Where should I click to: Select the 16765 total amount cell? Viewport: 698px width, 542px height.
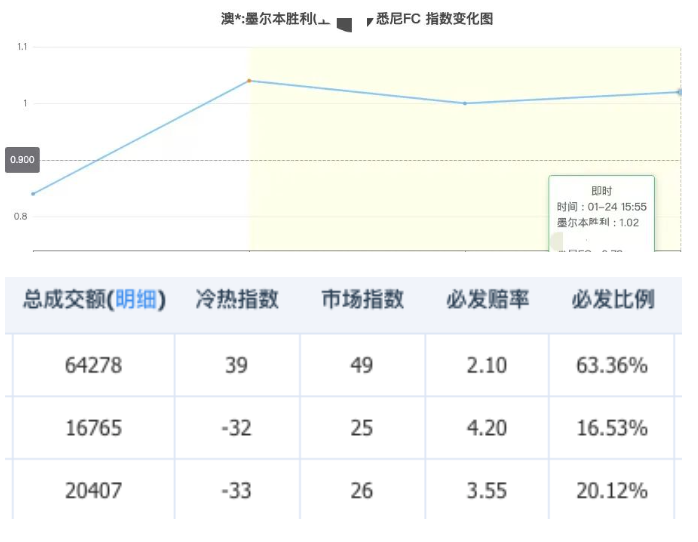[x=93, y=428]
